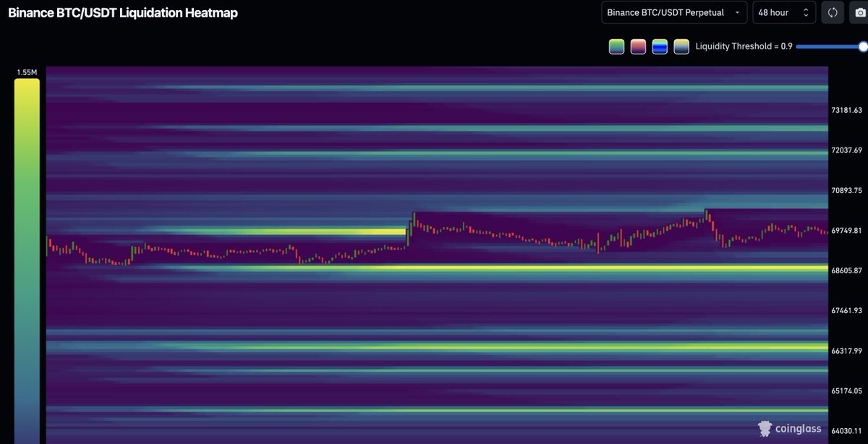Click the 73181.63 price axis label

tap(847, 111)
